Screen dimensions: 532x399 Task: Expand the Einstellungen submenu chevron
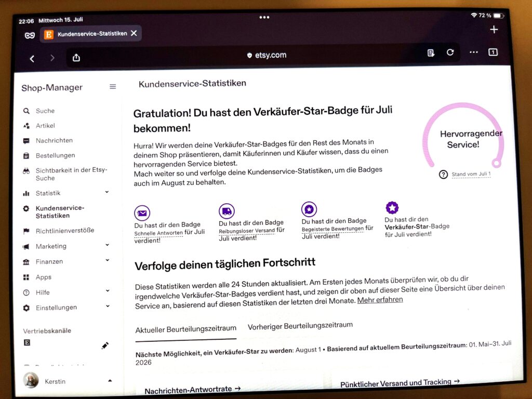(x=108, y=306)
